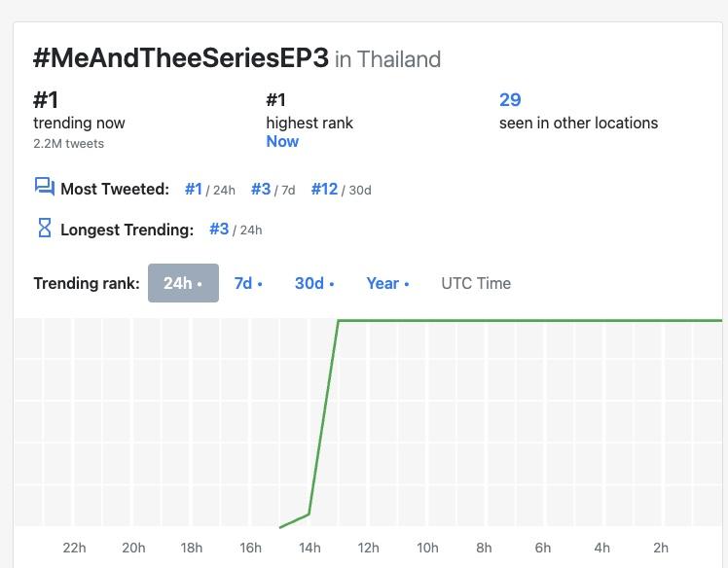Screen dimensions: 728x568
Task: Switch to the 30d trending rank tab
Action: coord(314,283)
